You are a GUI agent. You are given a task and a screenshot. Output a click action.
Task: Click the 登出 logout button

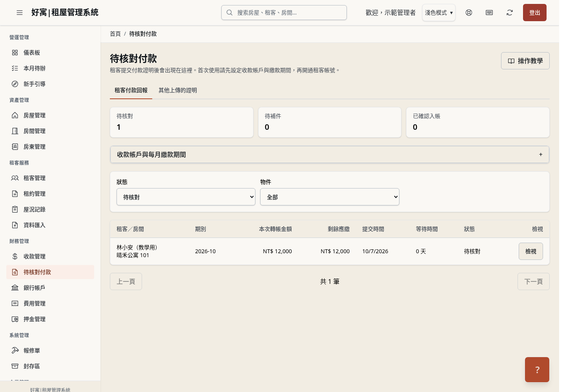(x=535, y=13)
